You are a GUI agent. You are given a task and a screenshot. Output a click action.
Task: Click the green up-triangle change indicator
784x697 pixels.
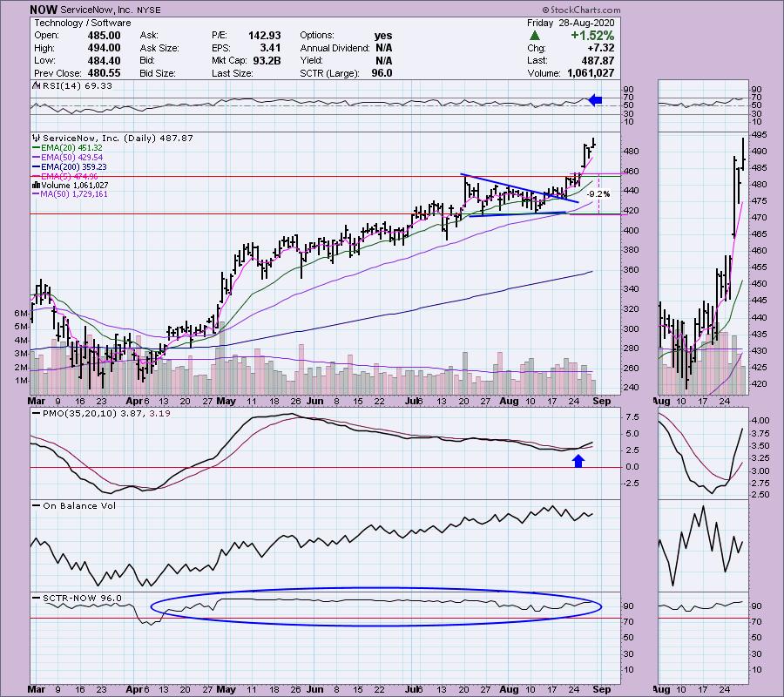pyautogui.click(x=535, y=36)
